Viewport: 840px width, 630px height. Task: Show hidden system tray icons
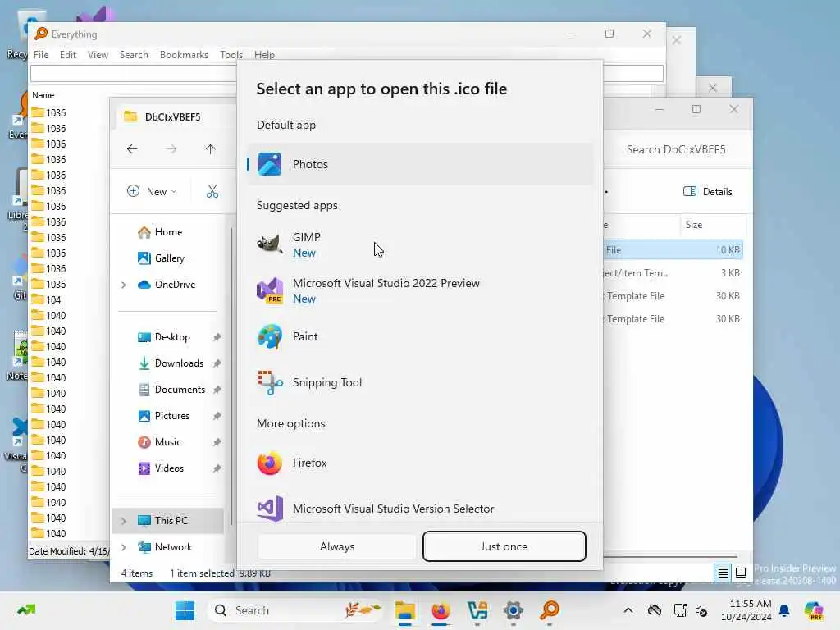628,610
